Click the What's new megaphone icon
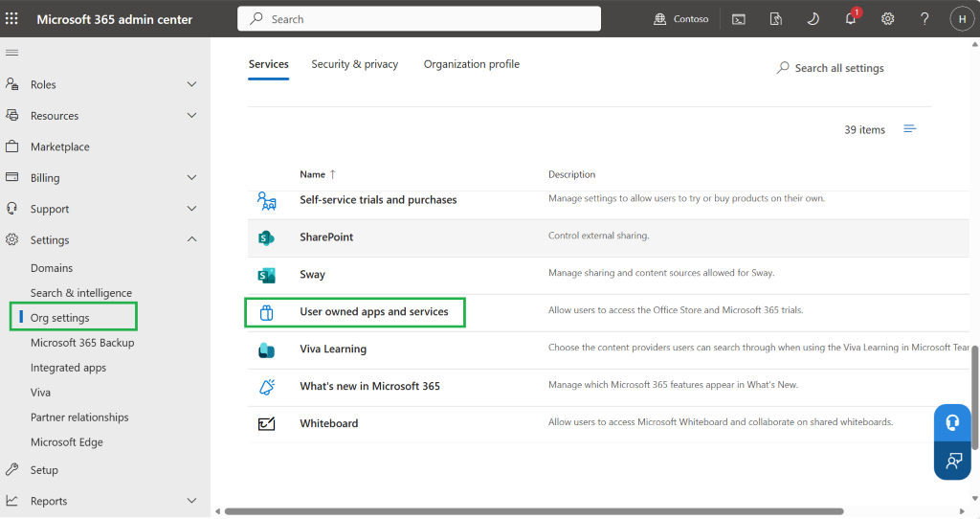Image resolution: width=980 pixels, height=519 pixels. click(x=267, y=387)
